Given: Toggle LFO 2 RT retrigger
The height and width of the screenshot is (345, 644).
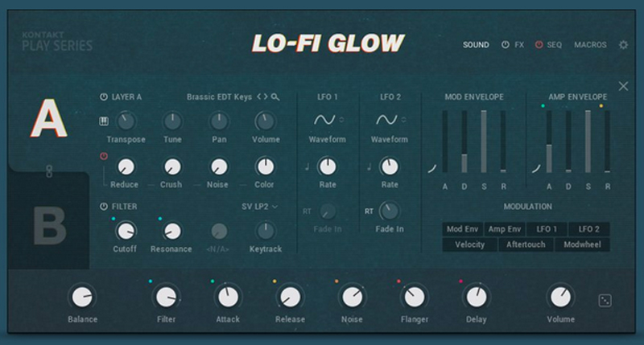Looking at the screenshot, I should pos(369,212).
